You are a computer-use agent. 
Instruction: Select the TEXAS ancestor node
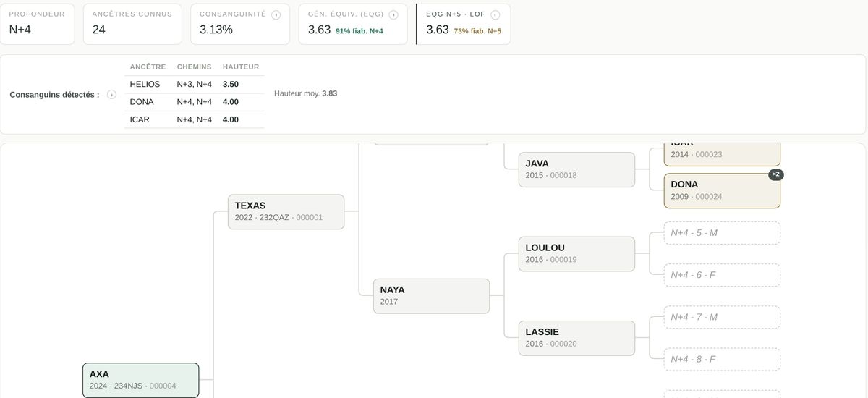286,211
